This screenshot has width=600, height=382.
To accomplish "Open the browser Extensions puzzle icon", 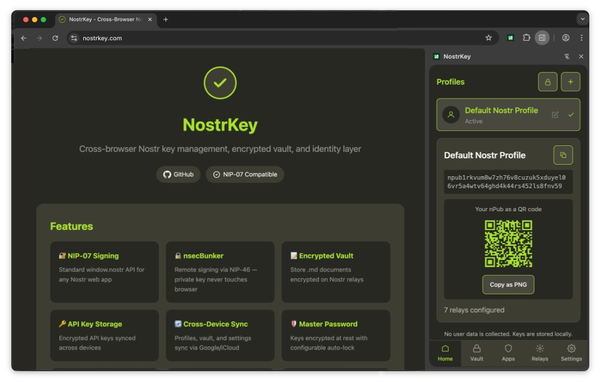I will point(526,38).
